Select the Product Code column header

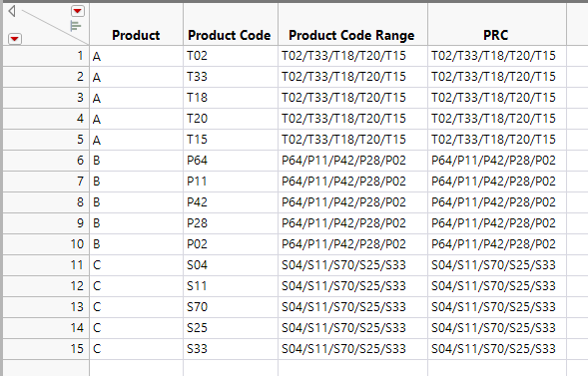pyautogui.click(x=230, y=35)
